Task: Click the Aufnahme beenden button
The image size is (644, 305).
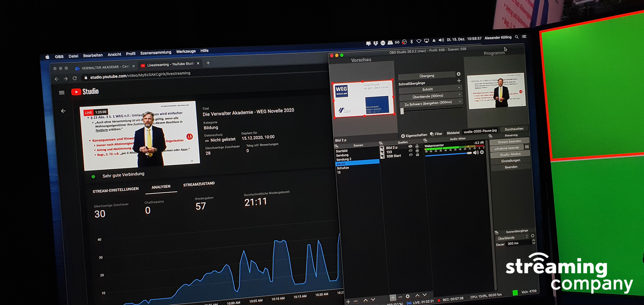Action: click(x=507, y=148)
